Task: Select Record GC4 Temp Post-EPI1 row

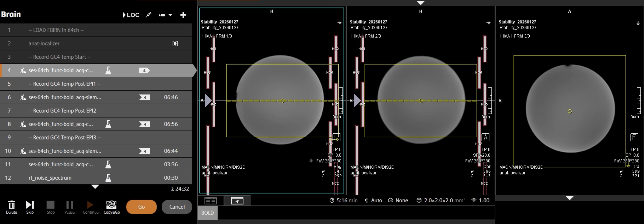Action: [x=96, y=84]
